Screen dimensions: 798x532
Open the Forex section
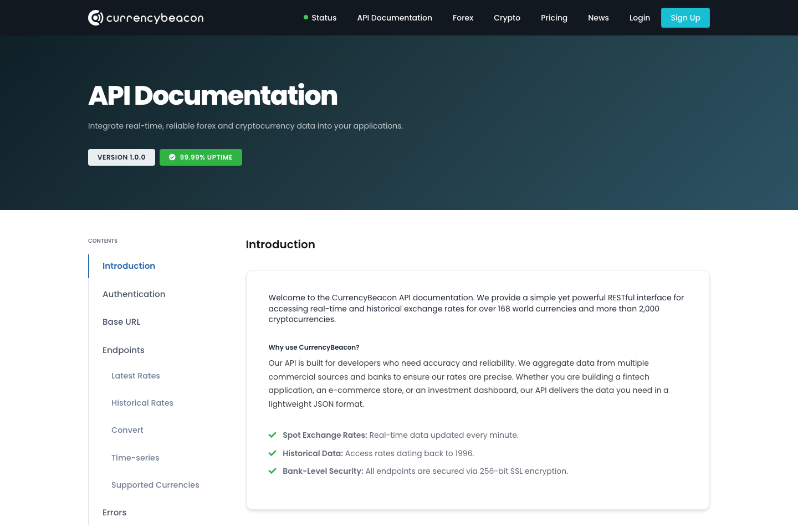coord(463,17)
